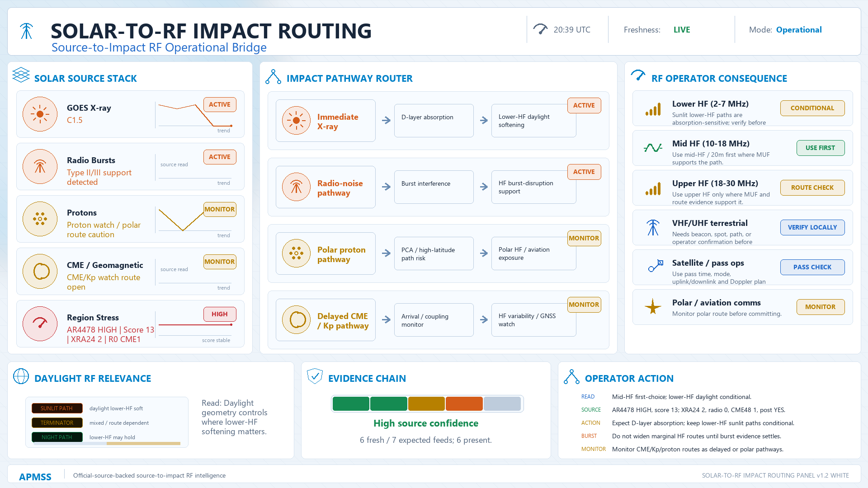Image resolution: width=868 pixels, height=488 pixels.
Task: Click the APMSS footer label
Action: (x=35, y=477)
